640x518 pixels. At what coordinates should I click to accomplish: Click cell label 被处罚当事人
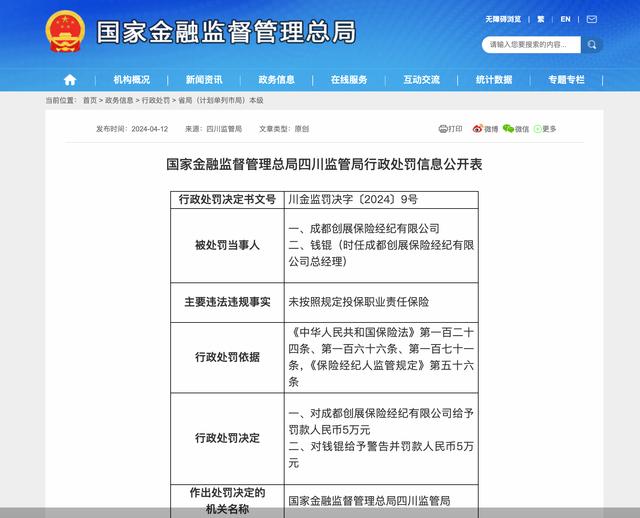(227, 245)
